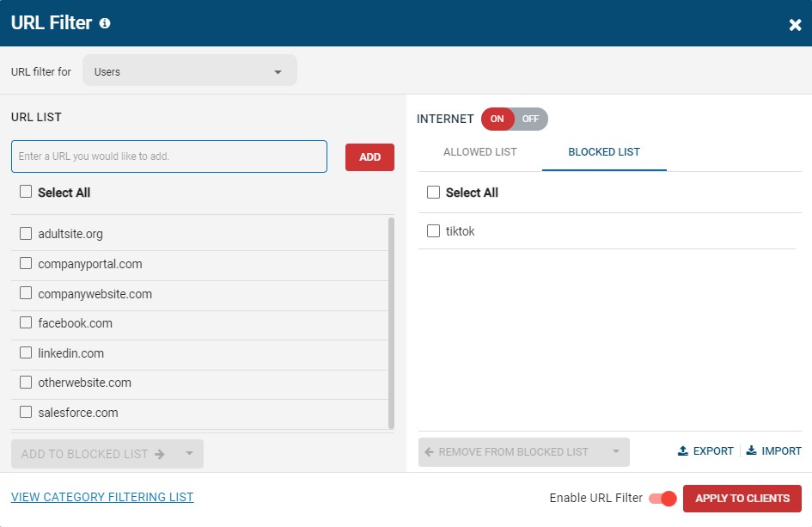Click the linkedin.com text label
Image resolution: width=812 pixels, height=527 pixels.
pyautogui.click(x=71, y=353)
